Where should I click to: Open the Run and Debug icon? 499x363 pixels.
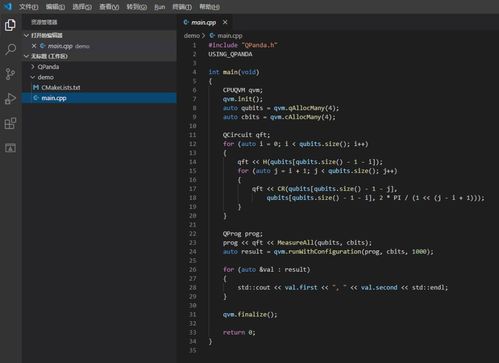click(10, 98)
